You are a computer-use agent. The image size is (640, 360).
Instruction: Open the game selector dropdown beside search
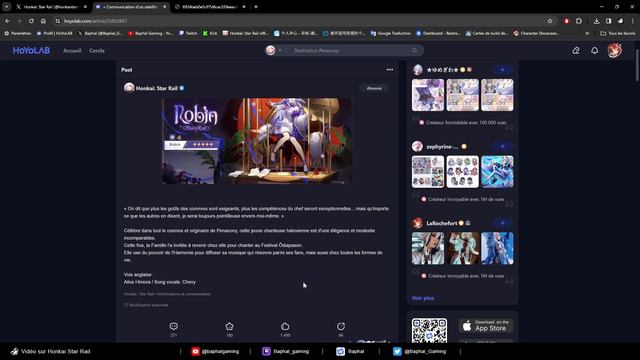pos(274,50)
